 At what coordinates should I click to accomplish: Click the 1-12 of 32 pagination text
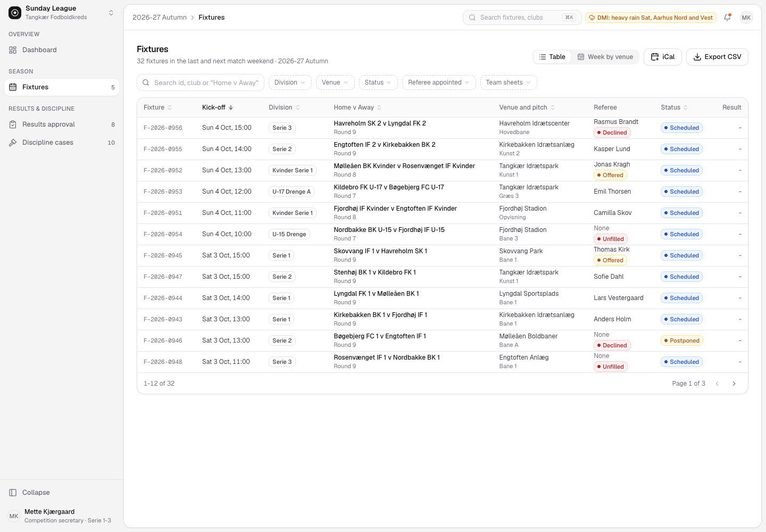click(x=159, y=384)
